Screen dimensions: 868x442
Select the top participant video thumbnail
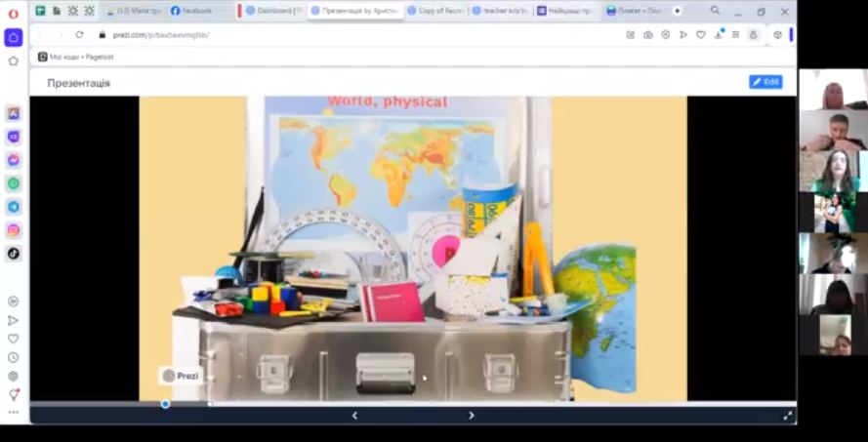pos(833,89)
